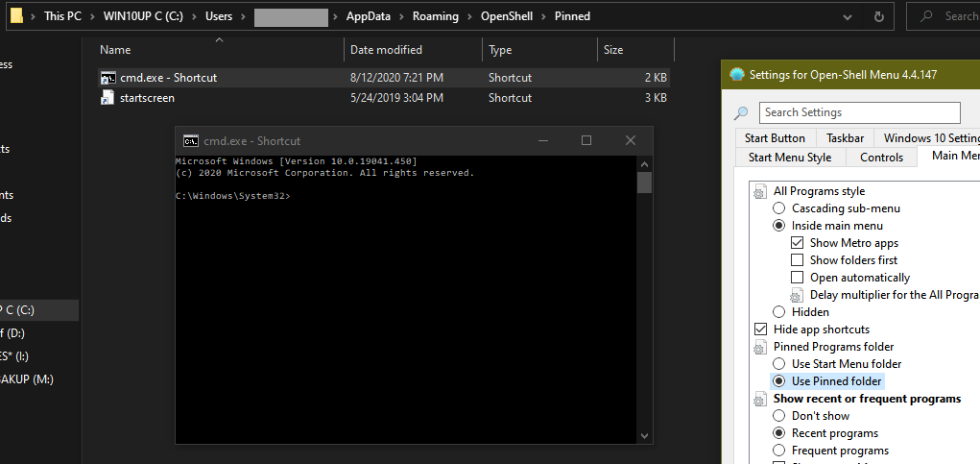Image resolution: width=980 pixels, height=464 pixels.
Task: Select Recent programs option
Action: [x=778, y=433]
